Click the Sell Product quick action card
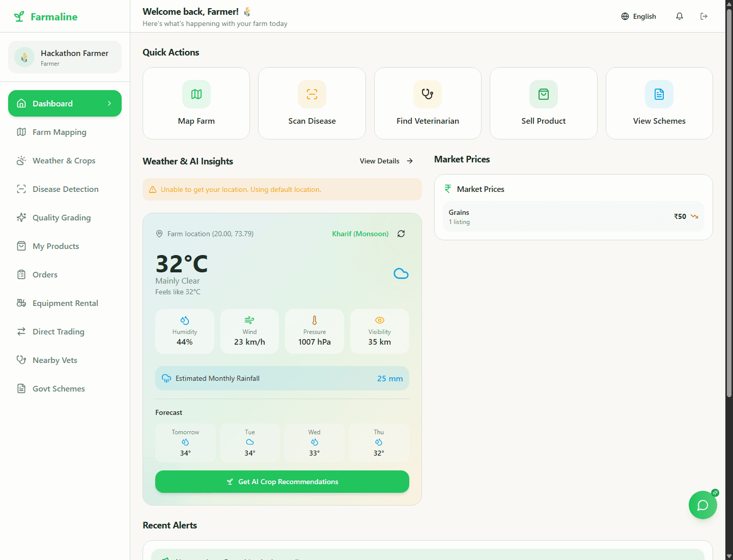Viewport: 733px width, 560px height. [x=544, y=103]
